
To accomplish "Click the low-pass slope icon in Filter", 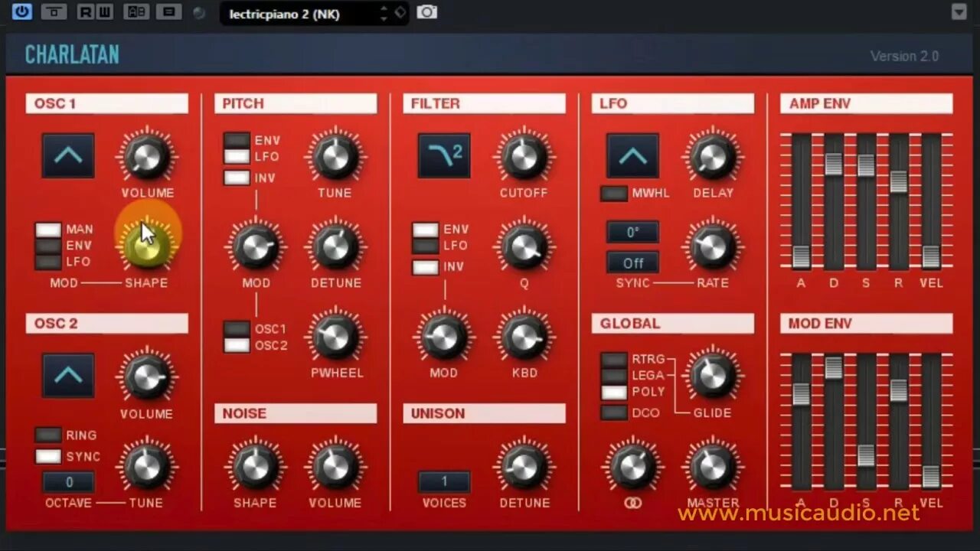I will click(x=443, y=155).
